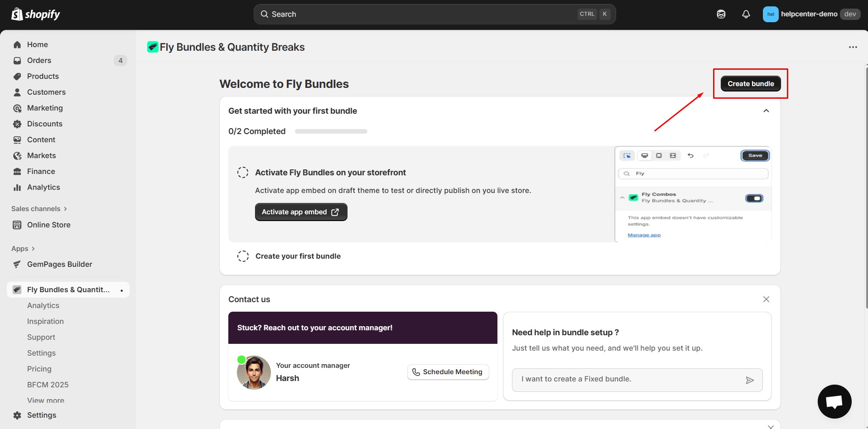Click the notifications bell icon
Viewport: 868px width, 429px height.
(746, 14)
